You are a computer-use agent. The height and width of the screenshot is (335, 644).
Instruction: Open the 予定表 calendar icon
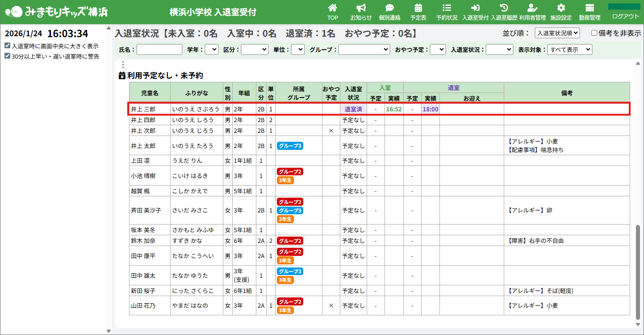pos(418,8)
